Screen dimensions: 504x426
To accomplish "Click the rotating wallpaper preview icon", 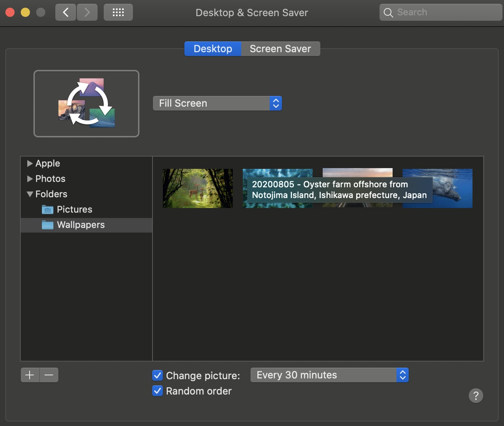I will [x=86, y=103].
